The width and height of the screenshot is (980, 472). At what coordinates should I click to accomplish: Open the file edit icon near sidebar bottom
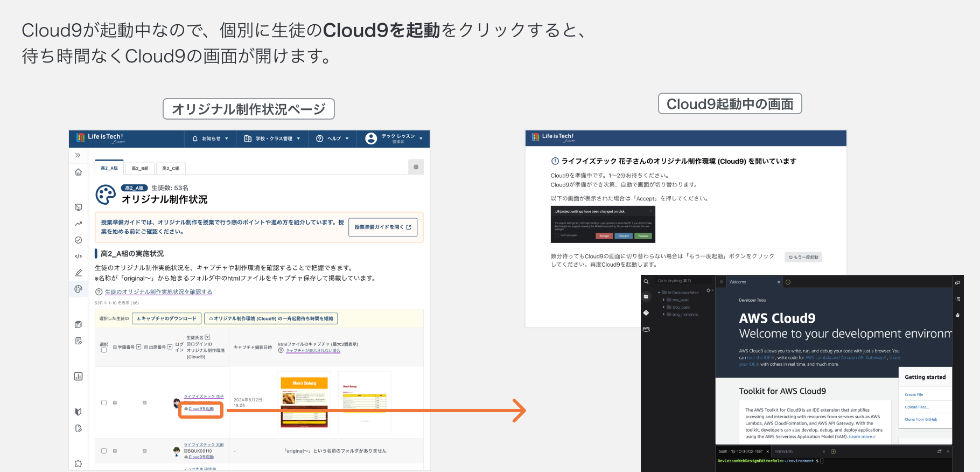78,428
